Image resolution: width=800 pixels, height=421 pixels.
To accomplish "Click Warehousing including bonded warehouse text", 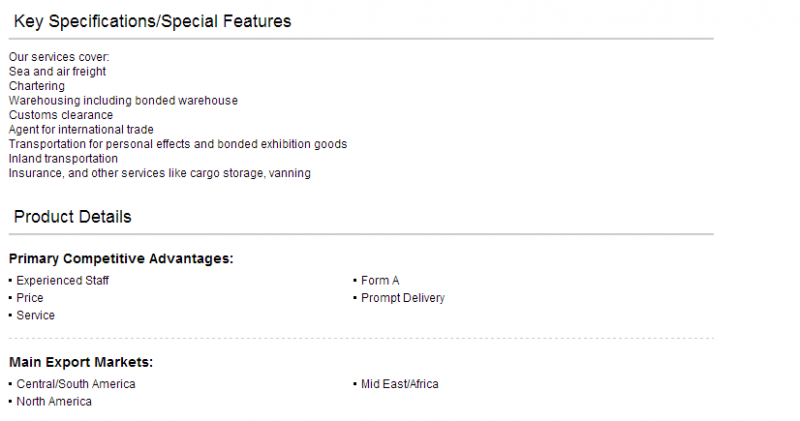I will [123, 101].
